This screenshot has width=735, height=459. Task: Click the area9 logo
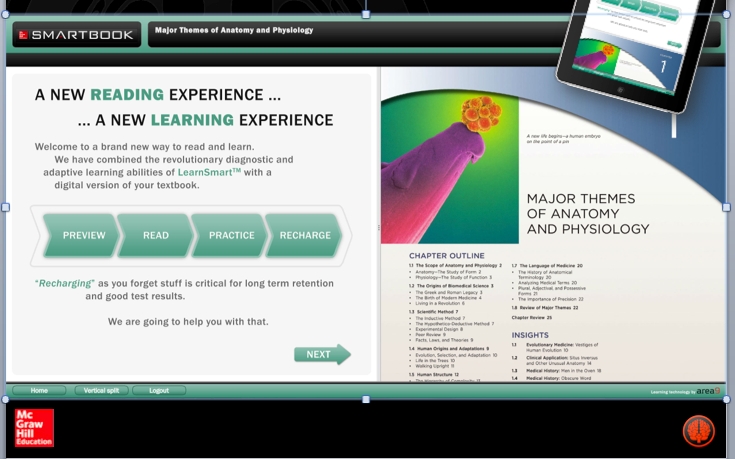(708, 391)
